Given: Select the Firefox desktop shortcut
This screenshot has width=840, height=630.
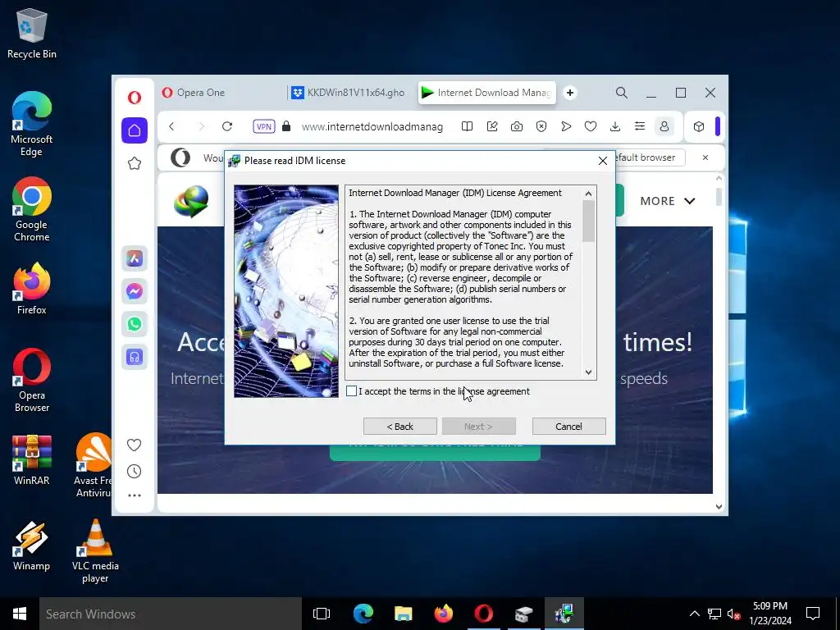Looking at the screenshot, I should coord(32,288).
